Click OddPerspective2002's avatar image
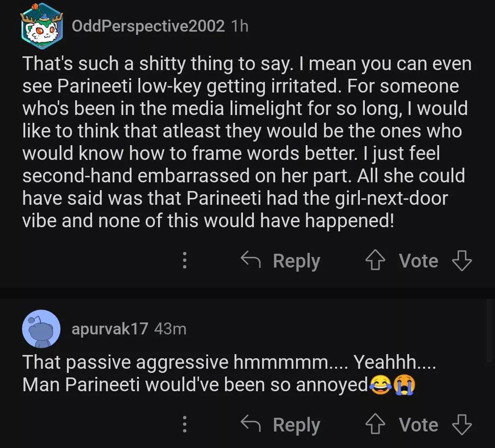The width and height of the screenshot is (495, 448). pos(42,26)
